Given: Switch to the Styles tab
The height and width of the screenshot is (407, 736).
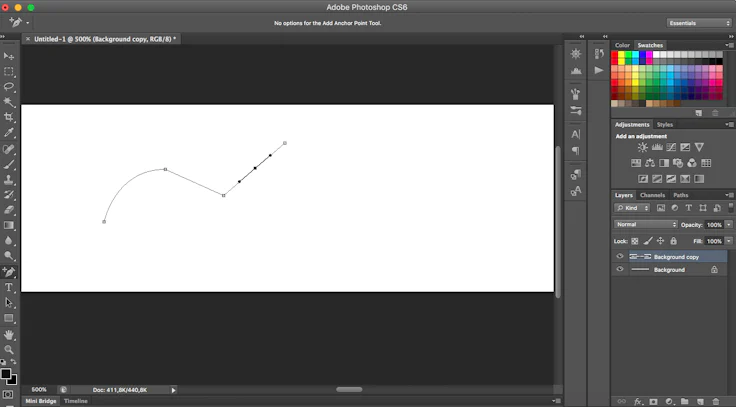Looking at the screenshot, I should coord(665,124).
